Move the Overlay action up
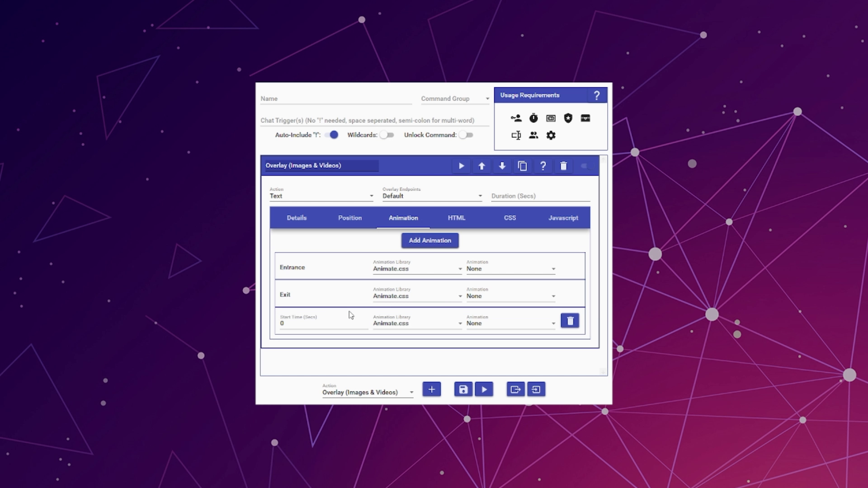Viewport: 868px width, 488px height. coord(481,166)
